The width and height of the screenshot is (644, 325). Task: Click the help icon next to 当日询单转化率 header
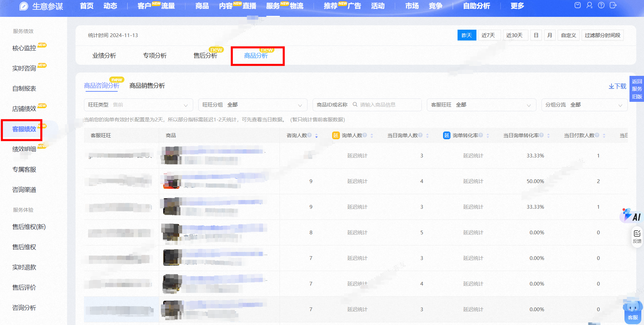(x=541, y=135)
